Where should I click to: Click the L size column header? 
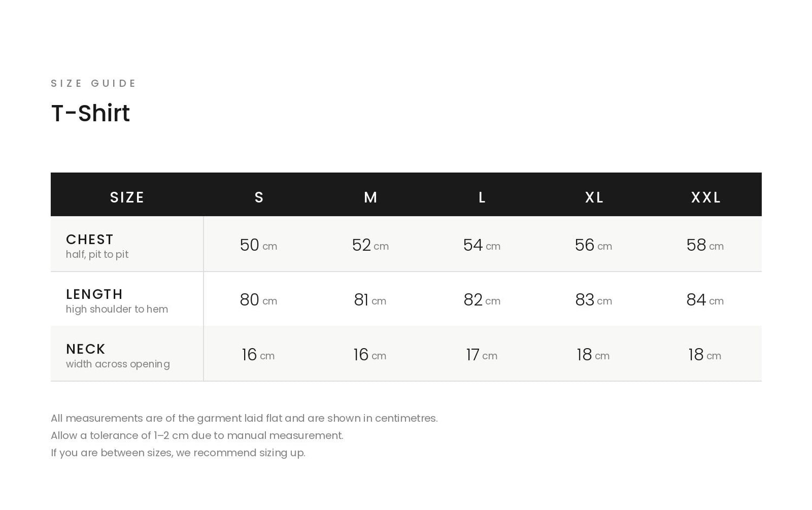click(482, 198)
